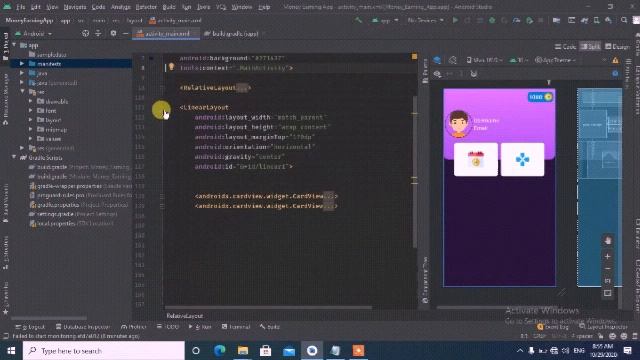The height and width of the screenshot is (360, 640).
Task: Click the warning triangle in design toolbar
Action: coord(615,60)
